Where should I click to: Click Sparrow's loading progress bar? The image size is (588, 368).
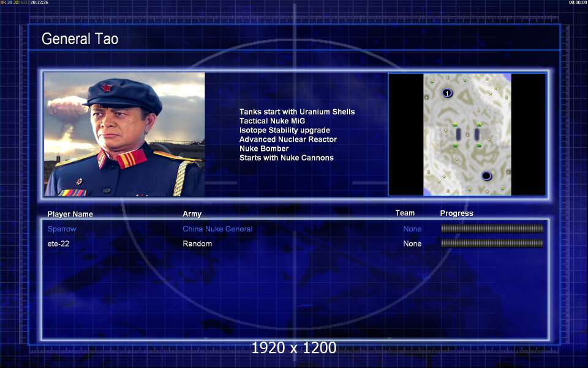tap(492, 228)
